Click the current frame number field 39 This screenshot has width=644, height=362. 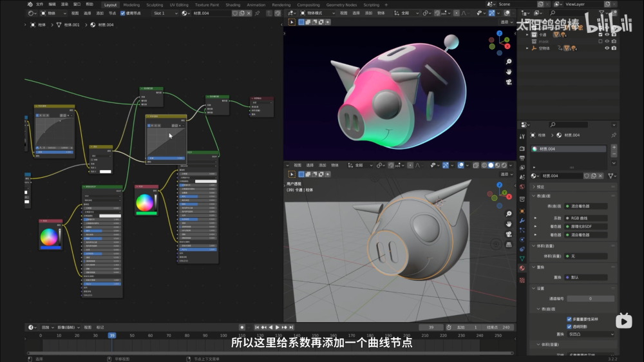click(x=431, y=327)
